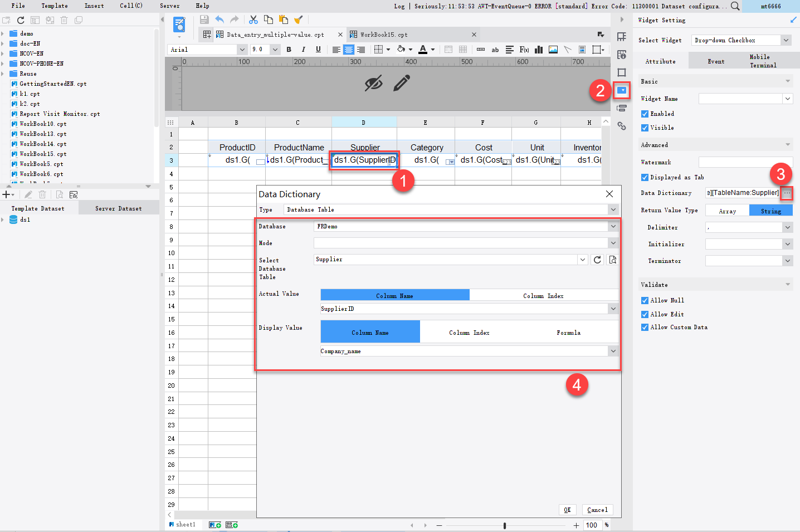Set Return Value Type to Array
The image size is (800, 532).
coord(727,211)
